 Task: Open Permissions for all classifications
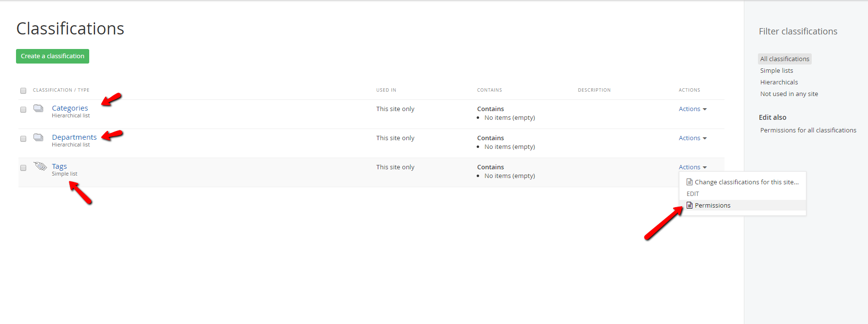point(808,130)
